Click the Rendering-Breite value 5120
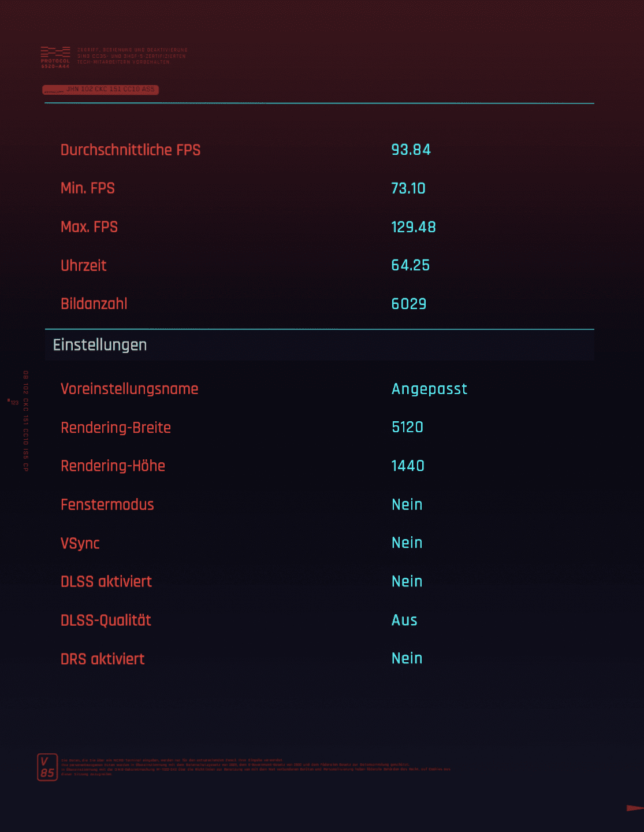Image resolution: width=644 pixels, height=832 pixels. pyautogui.click(x=408, y=427)
